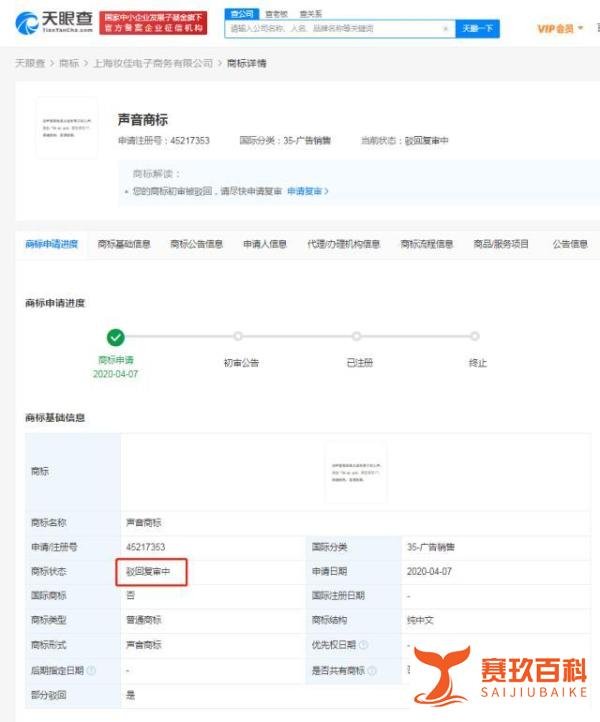Click the 声音商标 page title heading
This screenshot has width=600, height=722.
click(x=143, y=120)
